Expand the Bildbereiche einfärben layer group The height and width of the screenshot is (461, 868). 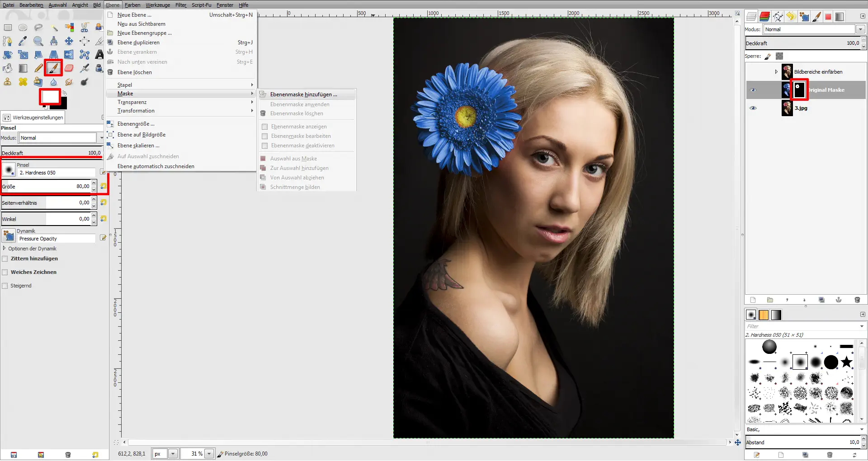coord(777,71)
